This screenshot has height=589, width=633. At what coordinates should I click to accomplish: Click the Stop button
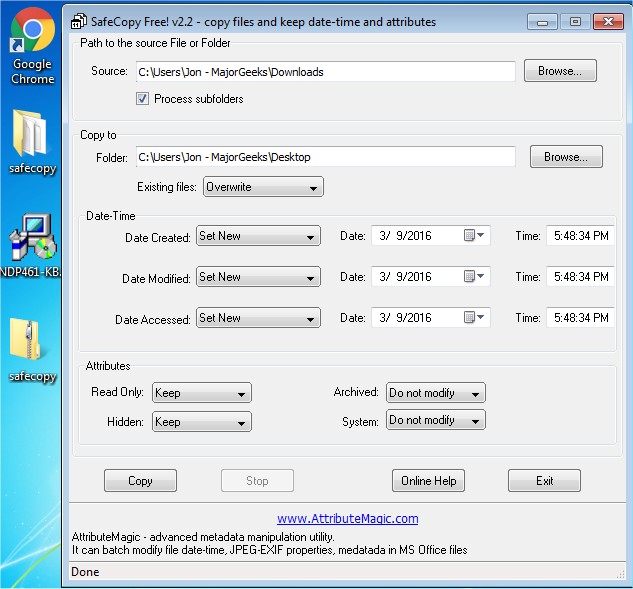point(257,481)
